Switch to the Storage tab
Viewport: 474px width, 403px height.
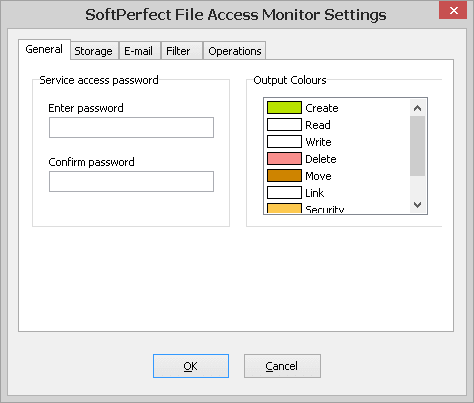click(94, 51)
